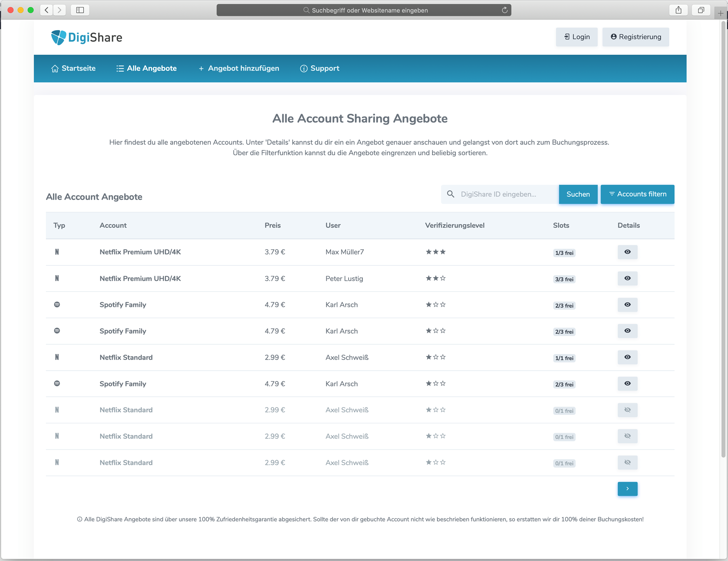Image resolution: width=728 pixels, height=561 pixels.
Task: Open Safari share menu icon
Action: point(678,10)
